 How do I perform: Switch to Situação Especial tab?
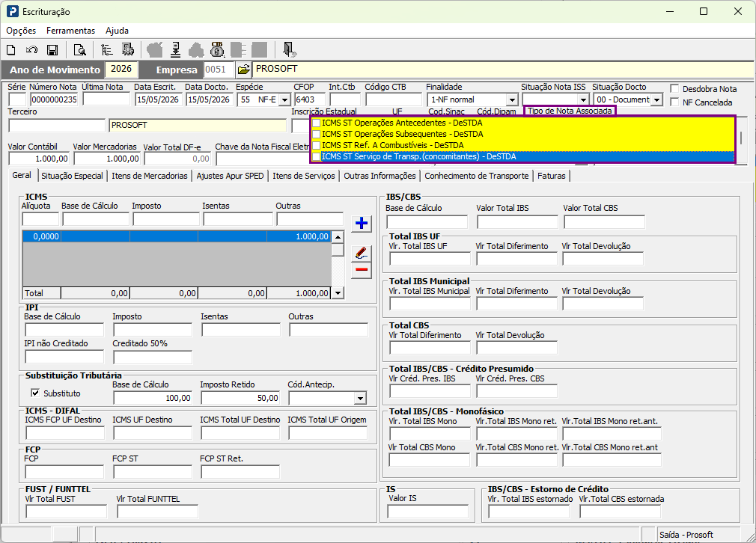coord(73,176)
